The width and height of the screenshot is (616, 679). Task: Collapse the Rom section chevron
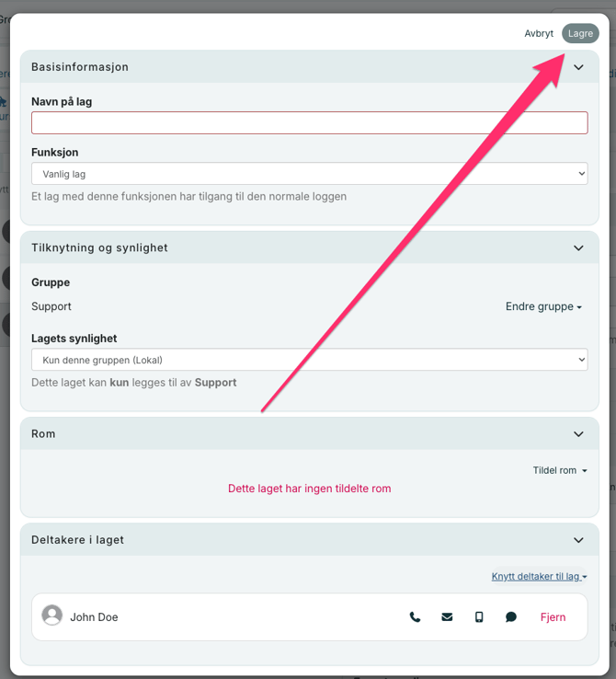pos(578,434)
